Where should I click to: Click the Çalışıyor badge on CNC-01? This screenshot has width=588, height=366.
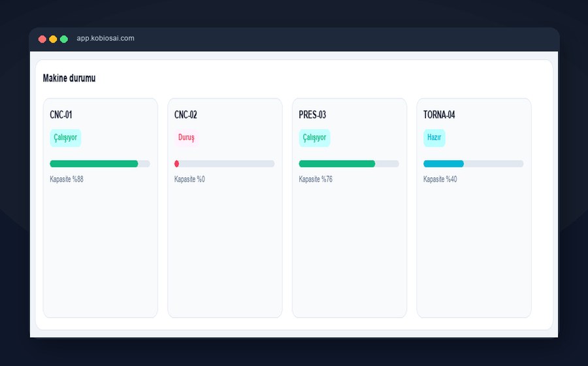65,138
